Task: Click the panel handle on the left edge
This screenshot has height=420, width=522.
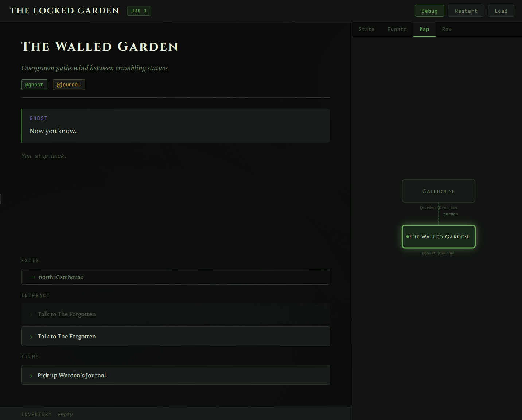Action: (x=1, y=199)
